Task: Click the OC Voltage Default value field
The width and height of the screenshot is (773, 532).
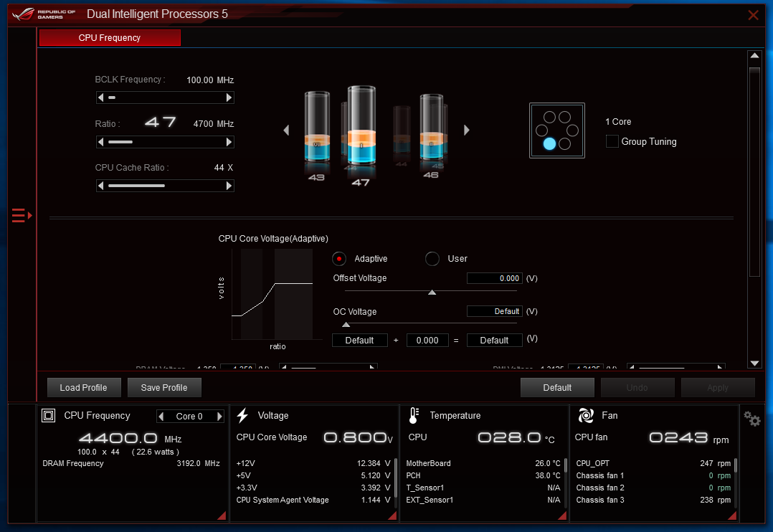Action: pos(495,312)
